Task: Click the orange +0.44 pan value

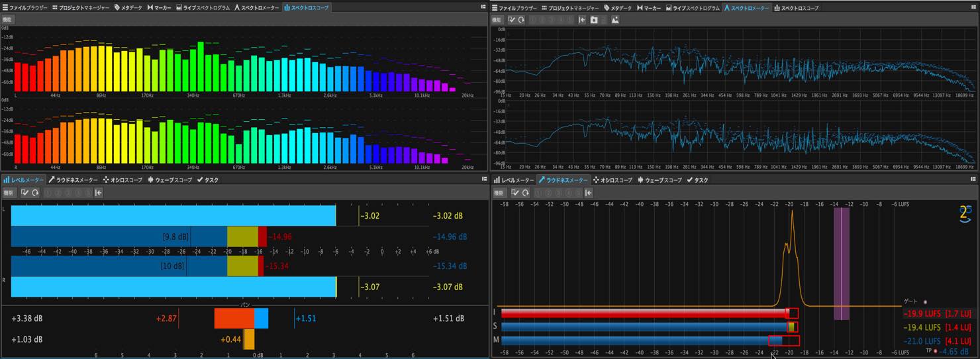Action: click(x=231, y=339)
